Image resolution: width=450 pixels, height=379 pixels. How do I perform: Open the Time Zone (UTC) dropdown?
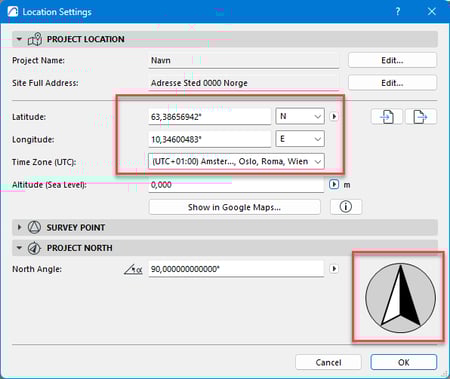236,161
